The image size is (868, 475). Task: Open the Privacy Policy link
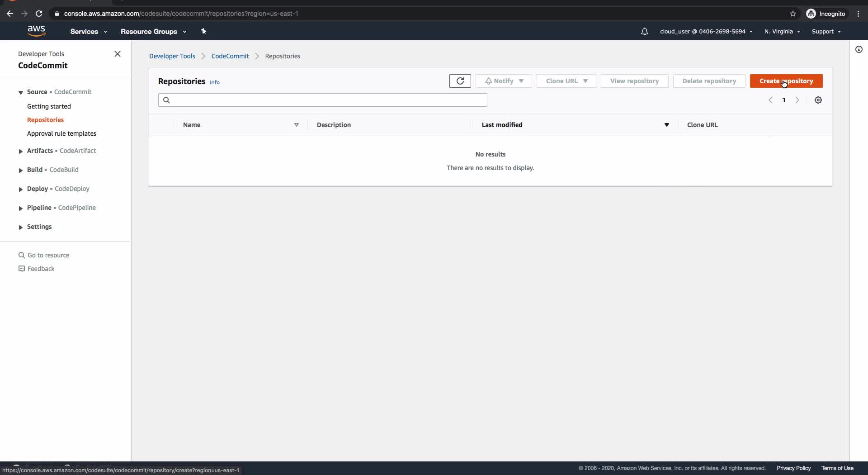pos(793,468)
